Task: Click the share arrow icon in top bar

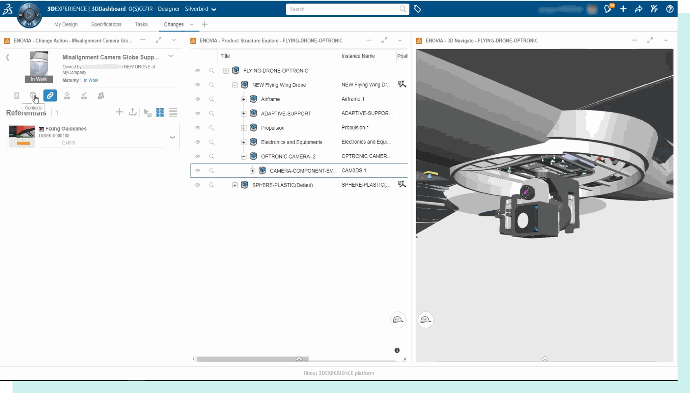Action: coord(639,9)
